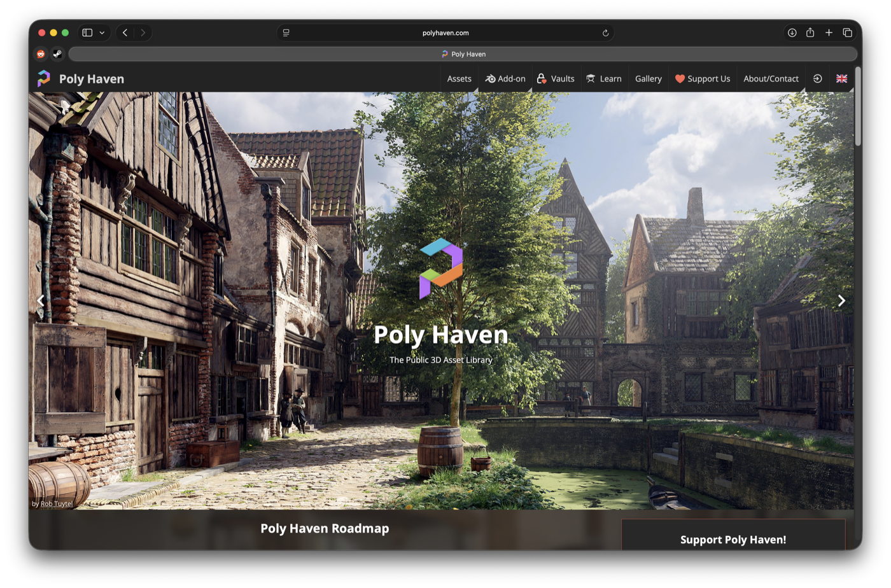Viewport: 891px width, 588px height.
Task: Open the Assets menu
Action: coord(459,79)
